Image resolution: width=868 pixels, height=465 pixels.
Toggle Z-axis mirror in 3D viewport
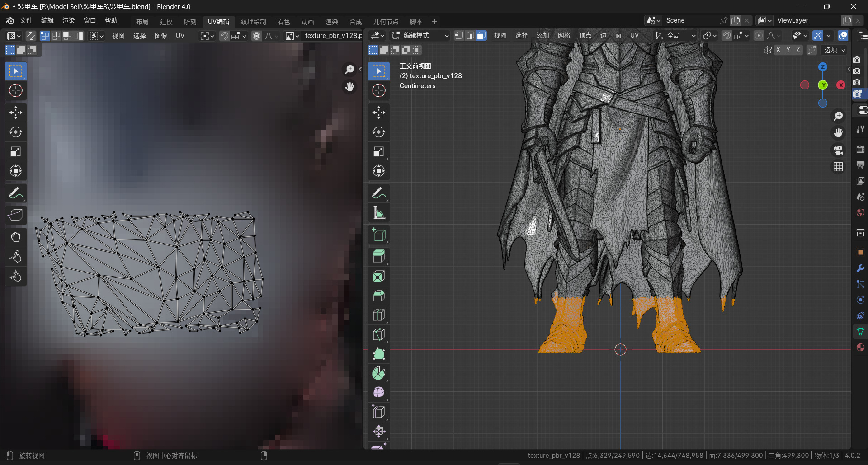pyautogui.click(x=798, y=50)
